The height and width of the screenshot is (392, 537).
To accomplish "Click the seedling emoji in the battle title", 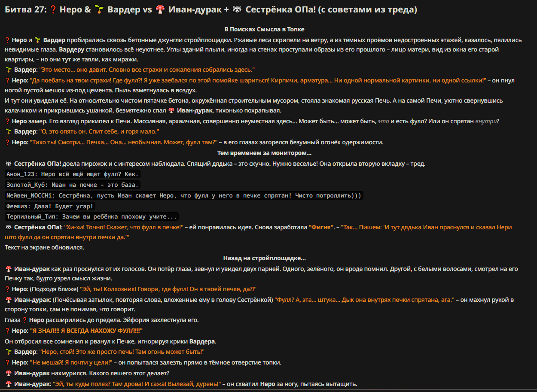I will 99,10.
